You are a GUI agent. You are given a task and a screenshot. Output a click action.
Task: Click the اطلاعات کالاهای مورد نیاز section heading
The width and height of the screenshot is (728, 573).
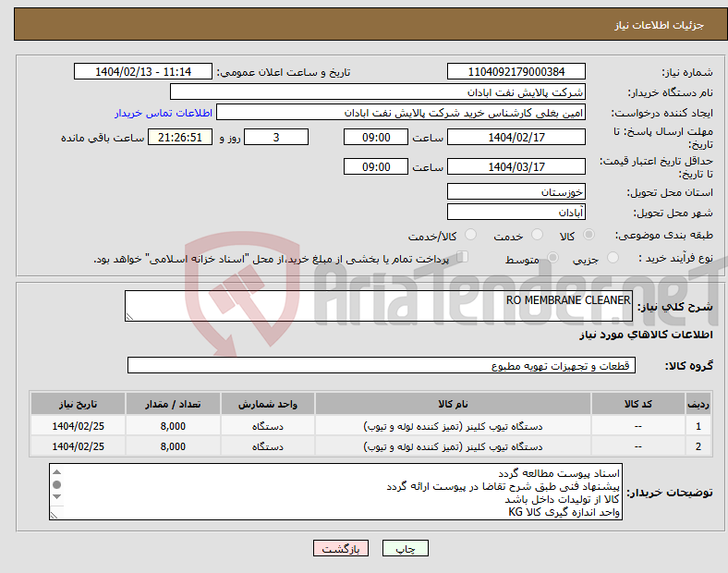point(646,335)
